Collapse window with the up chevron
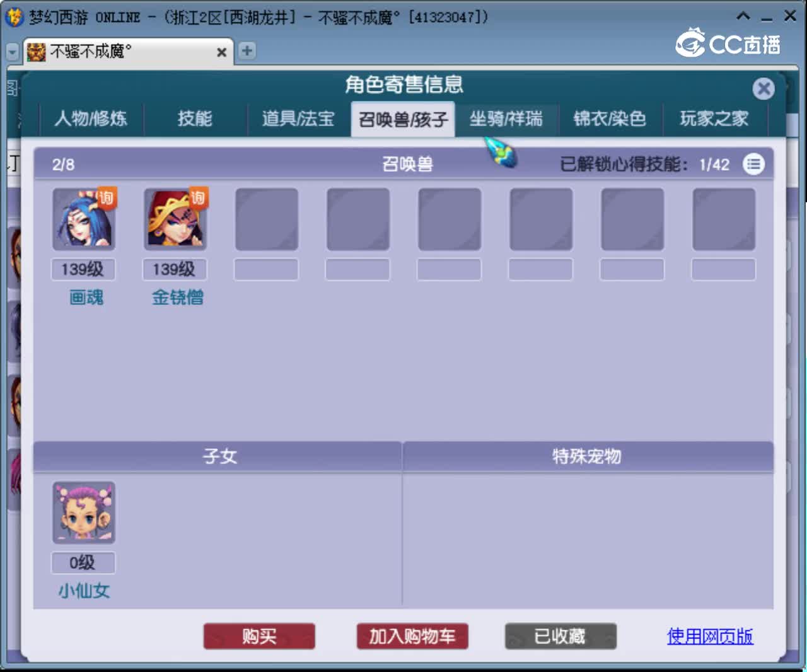 click(x=743, y=16)
